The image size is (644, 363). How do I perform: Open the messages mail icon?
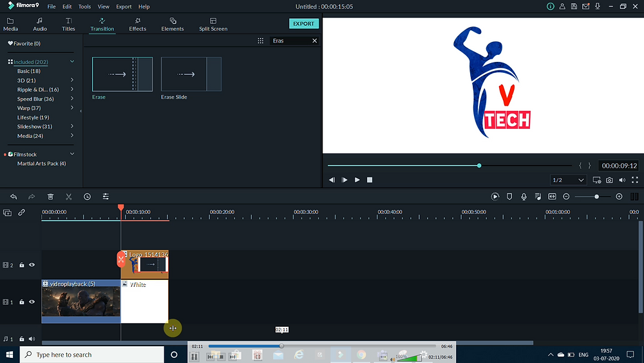point(585,6)
